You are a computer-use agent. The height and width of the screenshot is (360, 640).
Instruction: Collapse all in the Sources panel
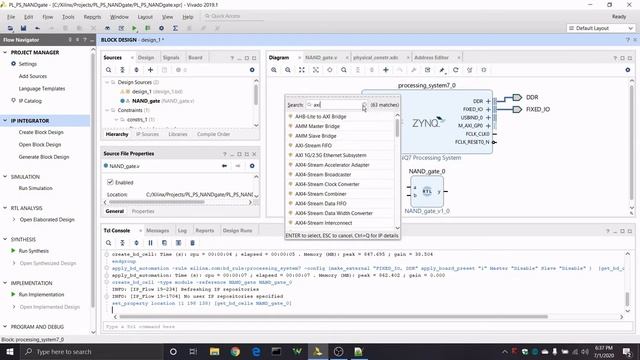pyautogui.click(x=122, y=70)
